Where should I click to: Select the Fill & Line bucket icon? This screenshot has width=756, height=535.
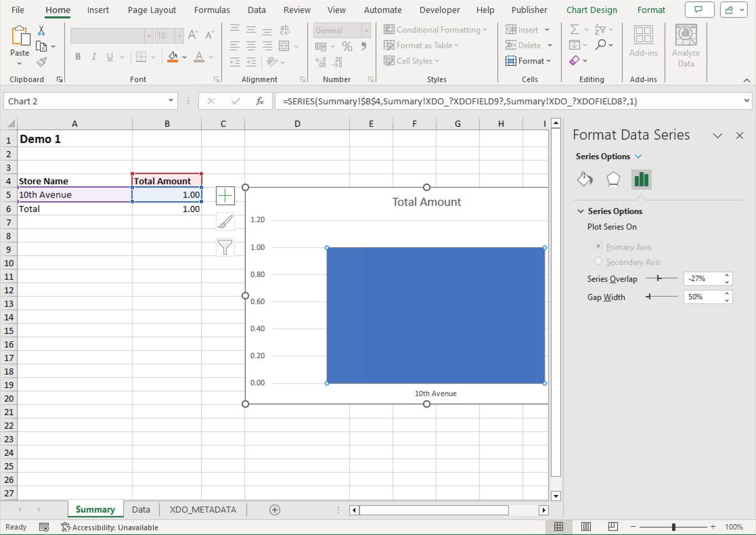click(585, 180)
